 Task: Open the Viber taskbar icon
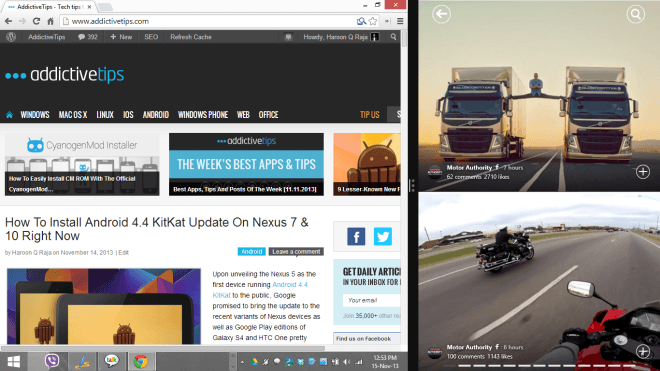click(x=52, y=361)
